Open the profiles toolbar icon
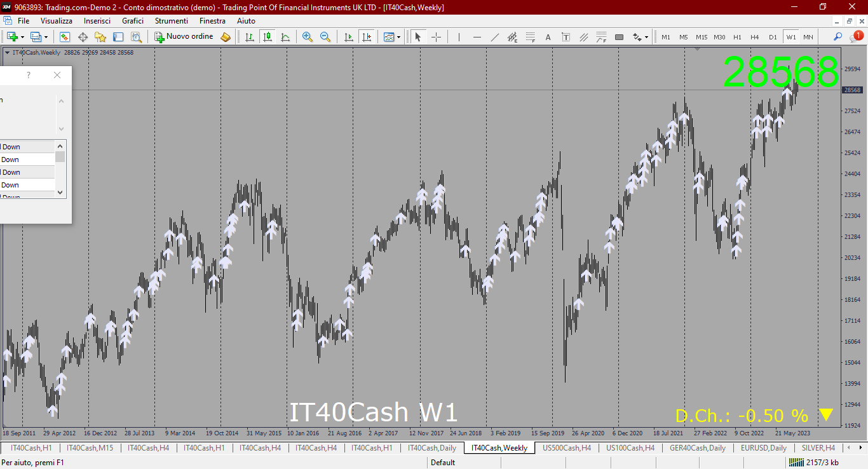The image size is (868, 469). click(x=36, y=37)
